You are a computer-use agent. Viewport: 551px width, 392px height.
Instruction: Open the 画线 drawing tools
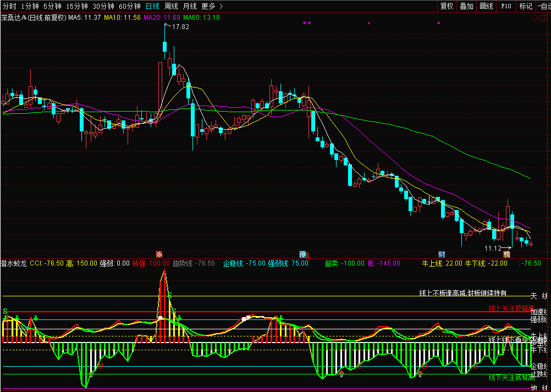[x=486, y=6]
